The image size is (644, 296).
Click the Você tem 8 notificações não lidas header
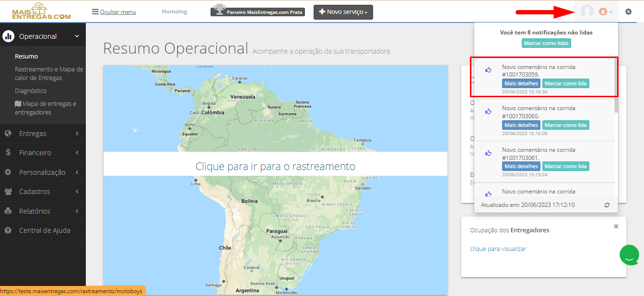pyautogui.click(x=546, y=33)
